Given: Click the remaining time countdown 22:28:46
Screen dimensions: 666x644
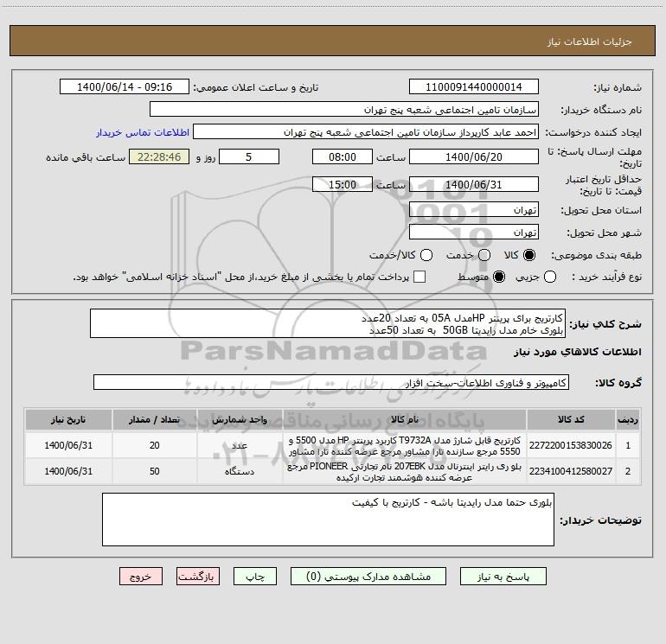Looking at the screenshot, I should point(159,157).
